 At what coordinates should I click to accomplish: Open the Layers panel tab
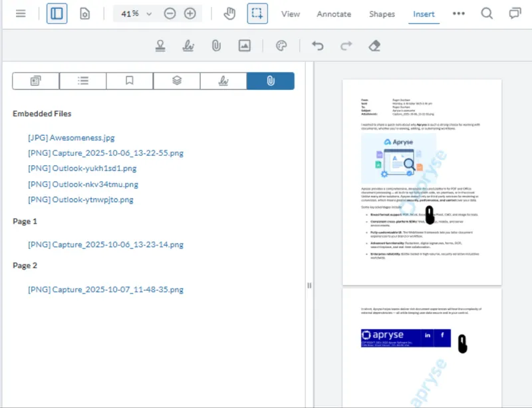coord(176,81)
